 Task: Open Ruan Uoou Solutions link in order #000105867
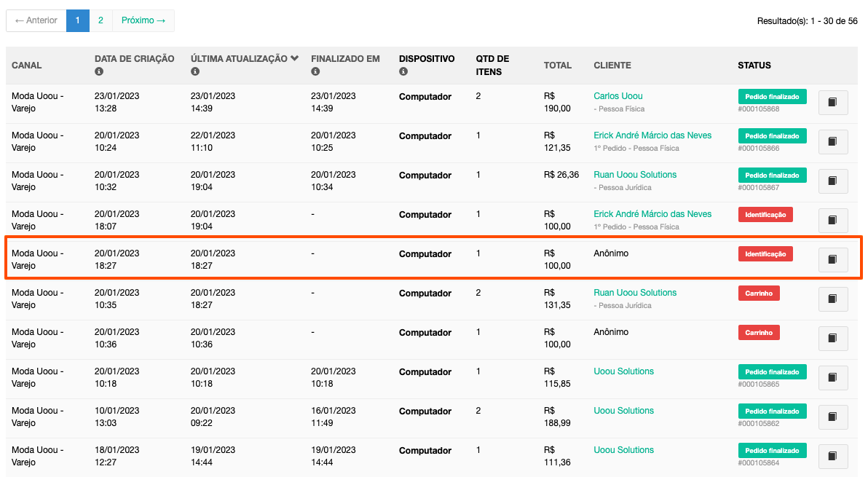point(635,174)
